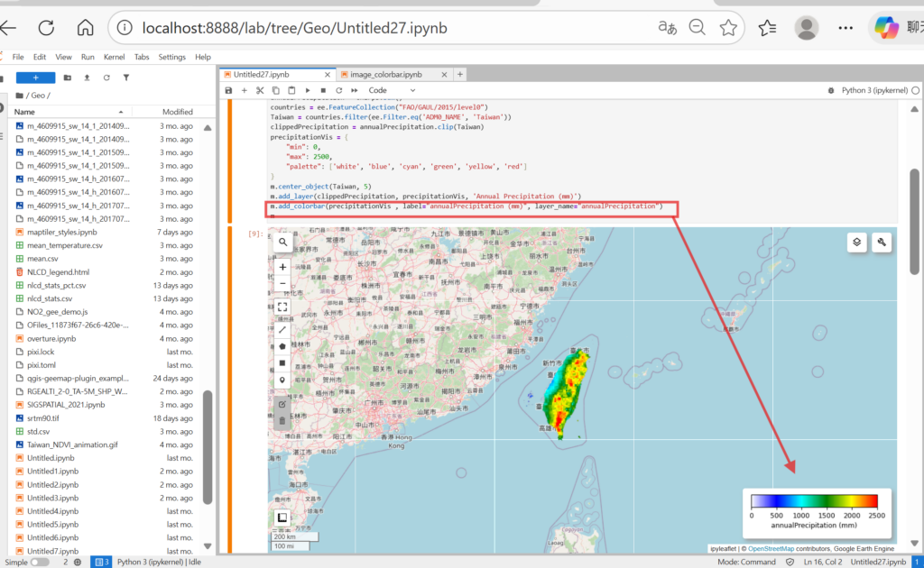Toggle the Simple interface mode switch
Image resolution: width=924 pixels, height=568 pixels.
click(x=40, y=562)
